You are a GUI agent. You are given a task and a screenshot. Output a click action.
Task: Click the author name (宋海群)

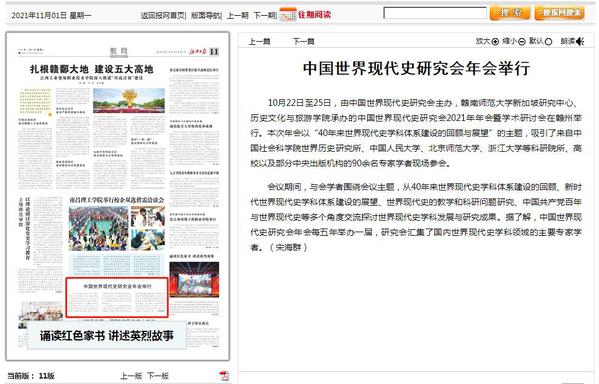tap(288, 247)
